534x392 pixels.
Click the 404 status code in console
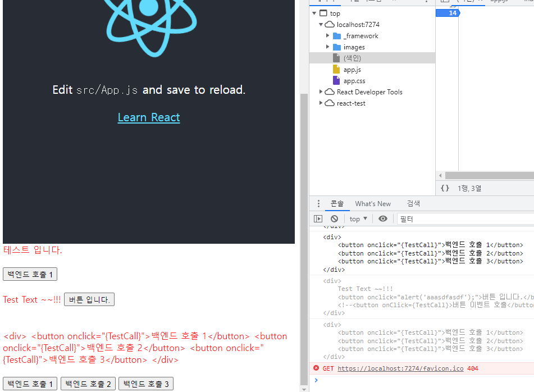pyautogui.click(x=473, y=368)
